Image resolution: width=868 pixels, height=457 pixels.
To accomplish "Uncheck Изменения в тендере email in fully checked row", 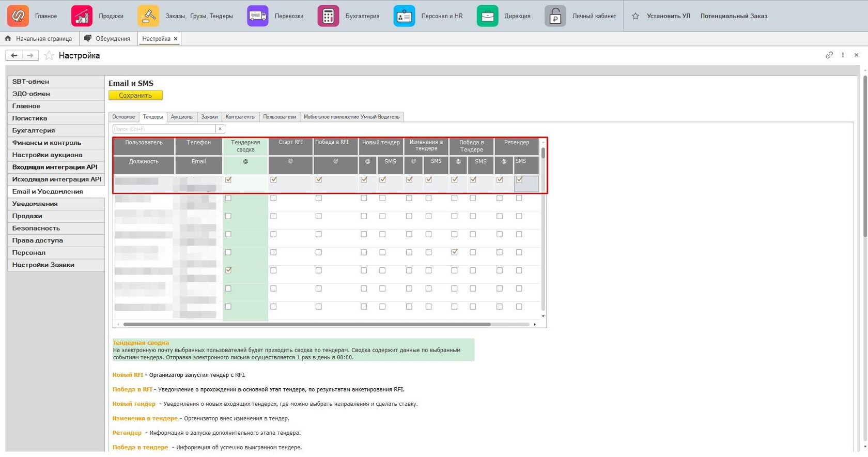I will coord(409,179).
